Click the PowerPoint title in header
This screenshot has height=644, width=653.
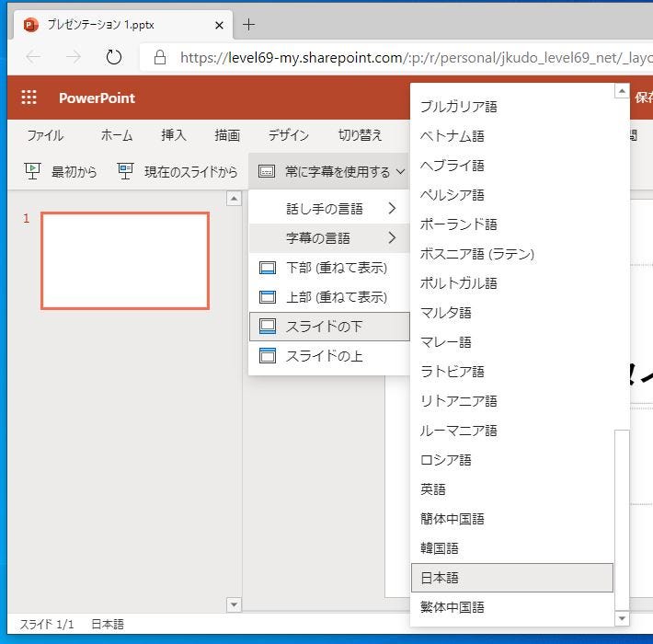click(x=97, y=98)
